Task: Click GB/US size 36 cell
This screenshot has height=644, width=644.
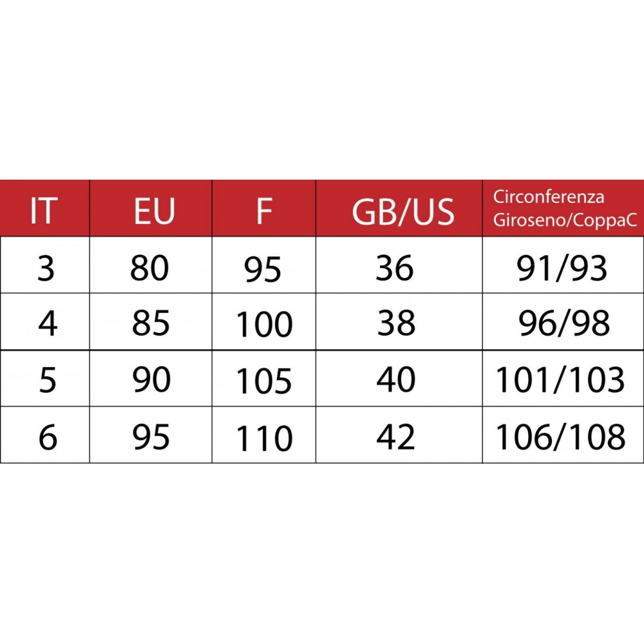Action: pyautogui.click(x=395, y=268)
